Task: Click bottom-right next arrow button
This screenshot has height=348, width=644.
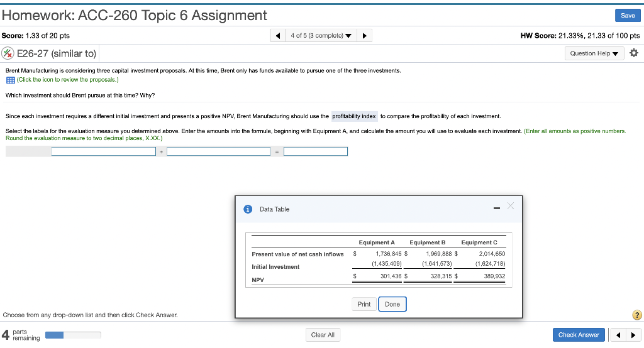Action: click(x=633, y=335)
